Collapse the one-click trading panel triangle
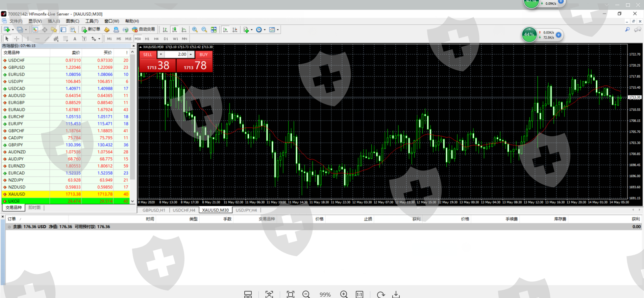 (x=141, y=47)
